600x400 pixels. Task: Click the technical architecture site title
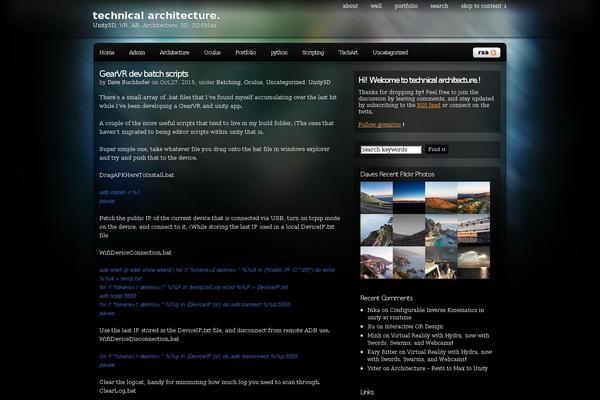(x=156, y=15)
